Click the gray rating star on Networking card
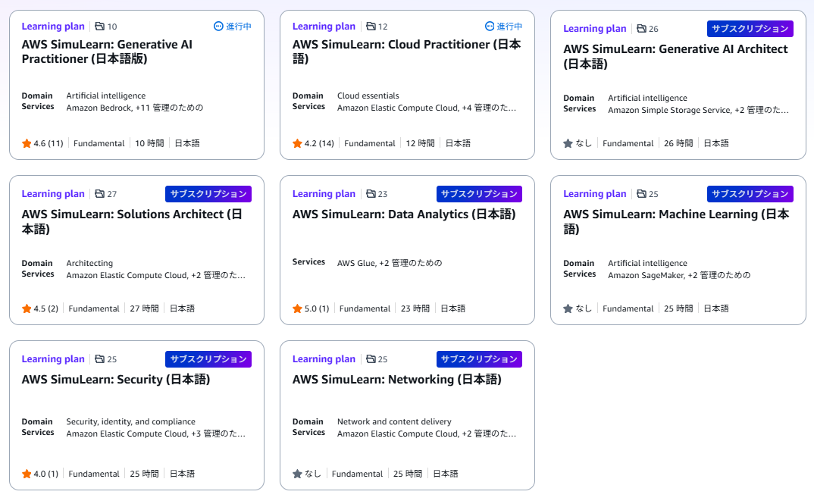Viewport: 814px width, 504px height. point(297,474)
